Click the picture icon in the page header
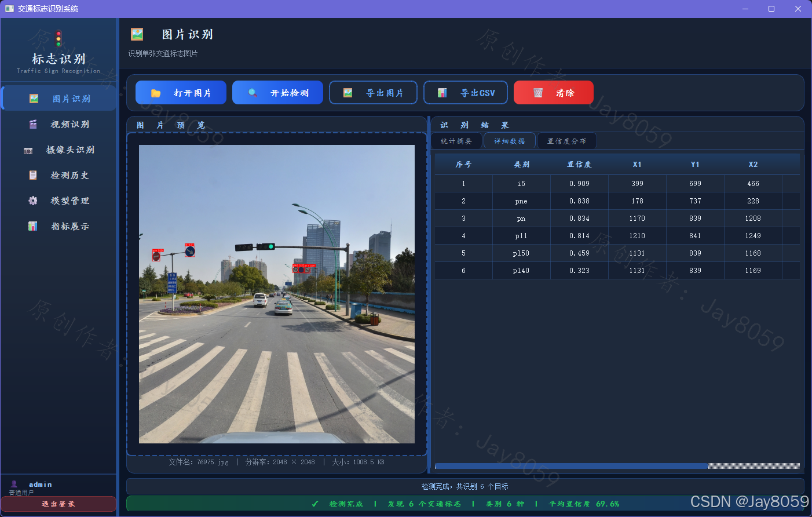This screenshot has width=812, height=517. click(x=137, y=34)
